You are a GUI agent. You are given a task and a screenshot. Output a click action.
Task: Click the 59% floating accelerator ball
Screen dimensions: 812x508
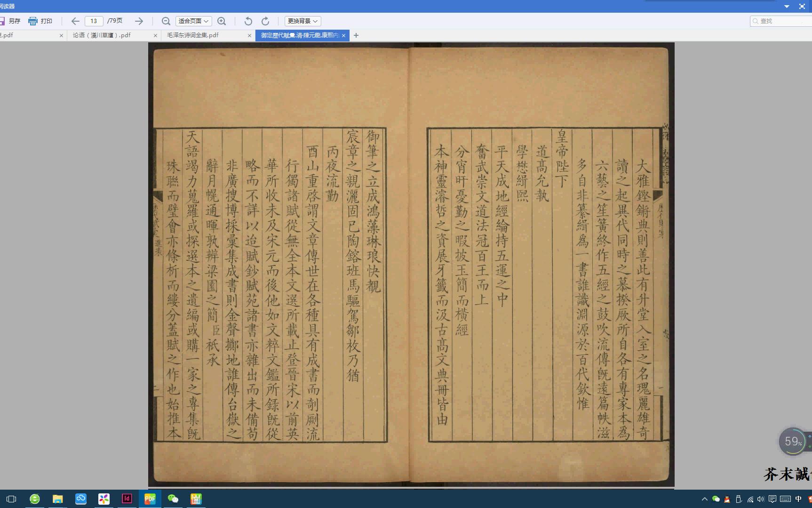coord(793,442)
